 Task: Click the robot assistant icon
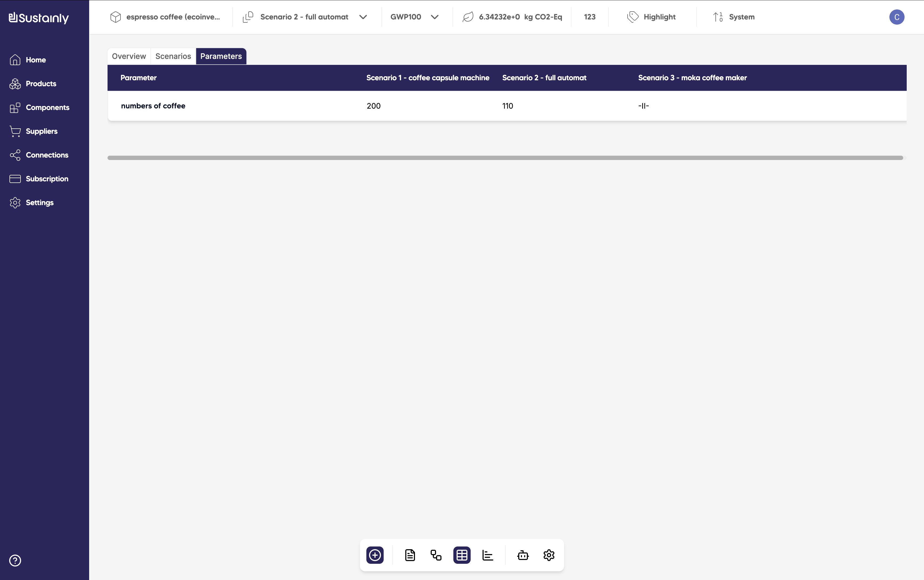tap(523, 555)
